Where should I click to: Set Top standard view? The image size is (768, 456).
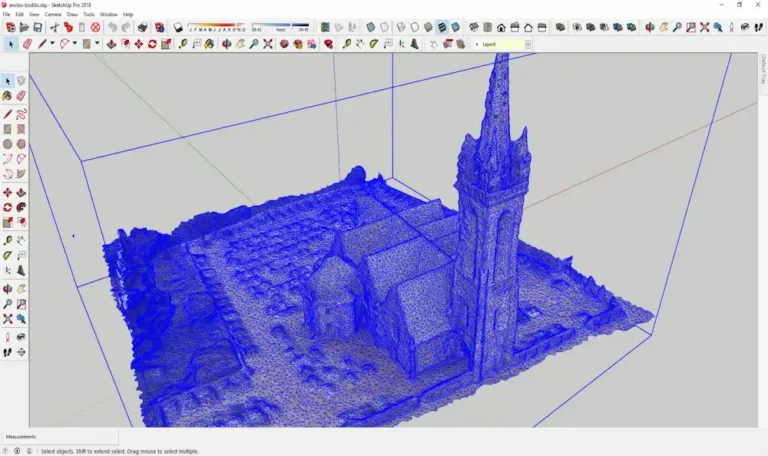click(487, 27)
